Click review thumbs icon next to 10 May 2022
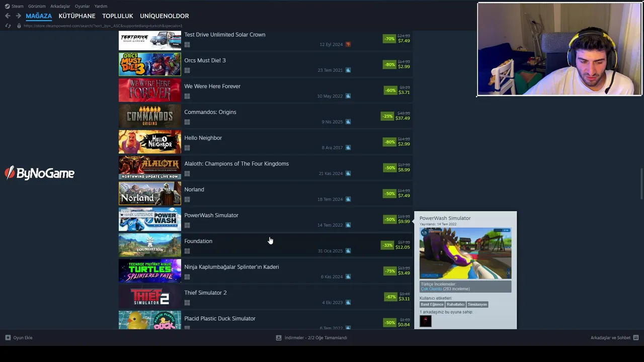This screenshot has width=644, height=362. 348,96
